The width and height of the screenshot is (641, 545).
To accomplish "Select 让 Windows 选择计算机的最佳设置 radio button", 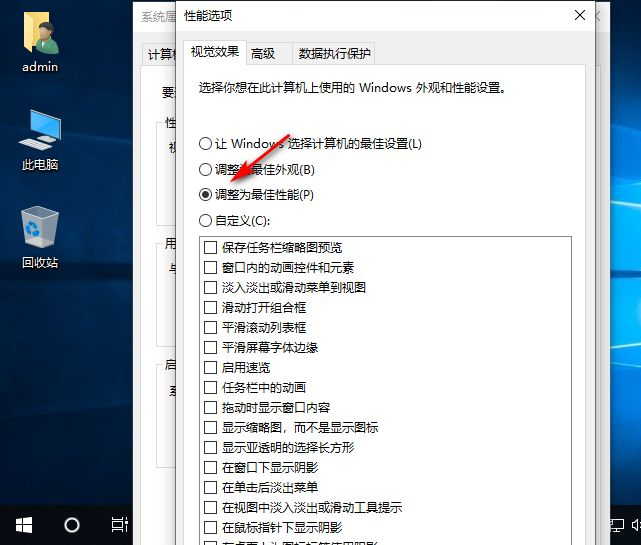I will 205,144.
